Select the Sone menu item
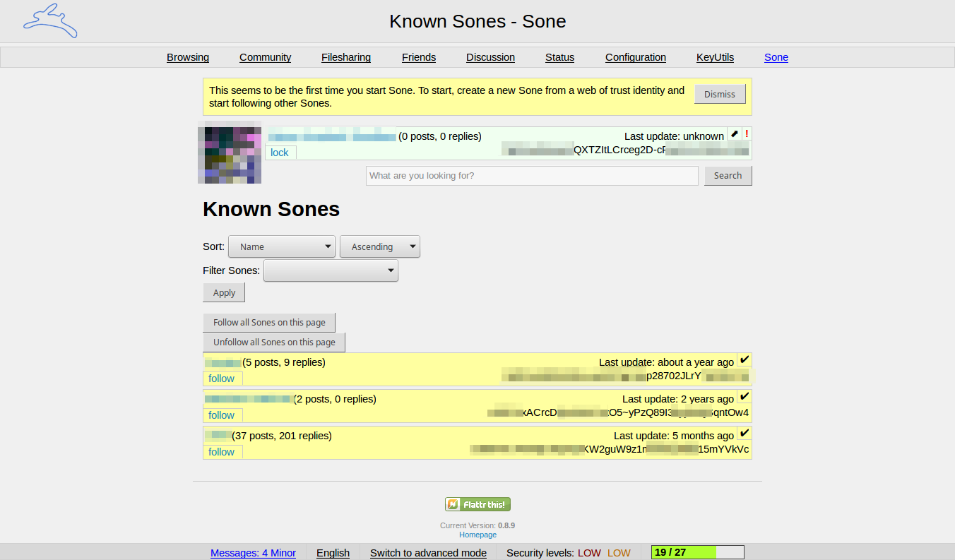The width and height of the screenshot is (955, 560). point(776,57)
